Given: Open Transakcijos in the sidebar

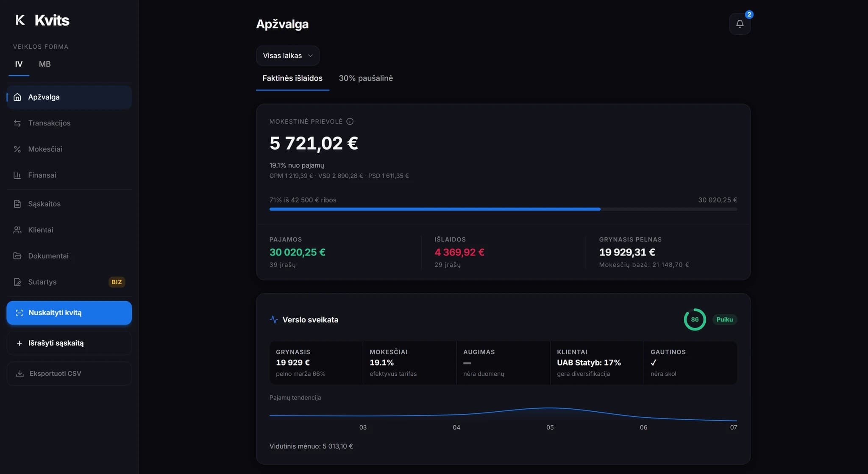Looking at the screenshot, I should coord(69,123).
